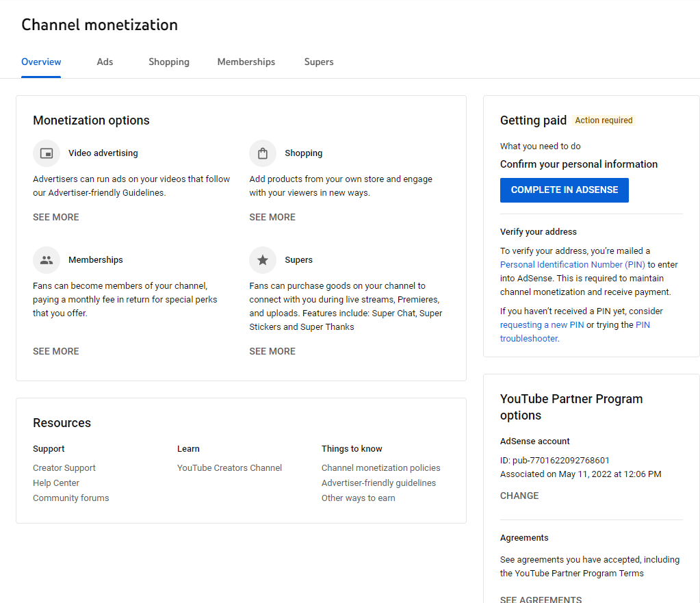
Task: Click the Things to know column heading
Action: tap(352, 449)
